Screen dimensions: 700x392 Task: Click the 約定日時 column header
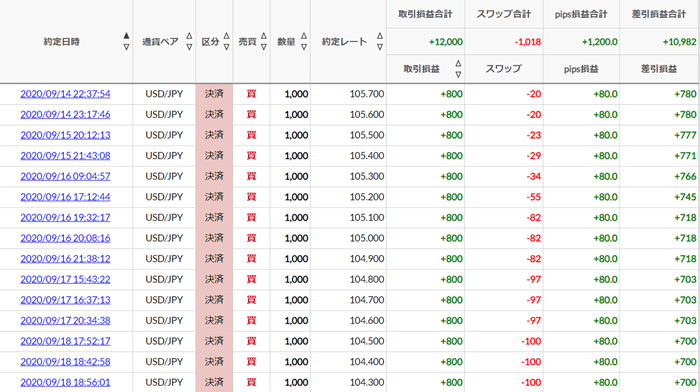pyautogui.click(x=62, y=42)
